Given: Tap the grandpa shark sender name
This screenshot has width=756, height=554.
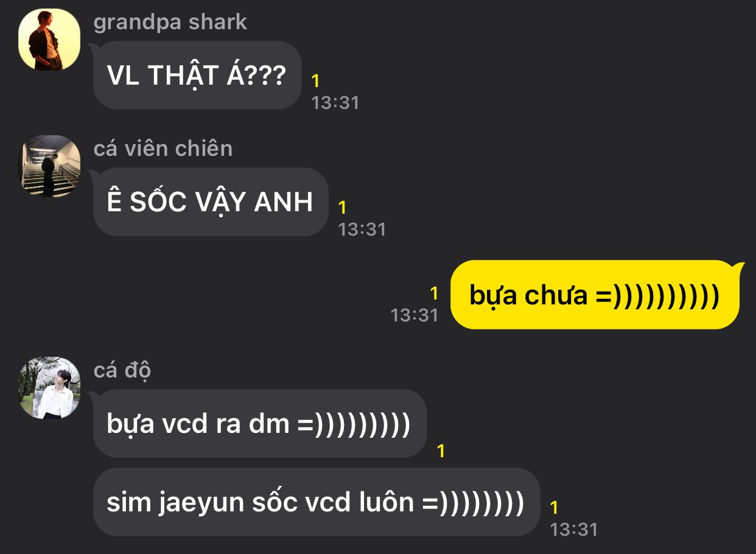Looking at the screenshot, I should pos(170,22).
